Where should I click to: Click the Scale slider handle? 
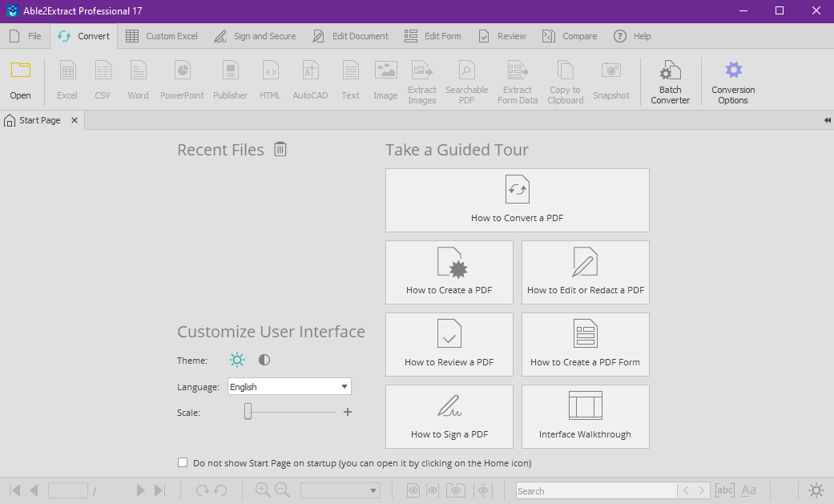(x=248, y=411)
